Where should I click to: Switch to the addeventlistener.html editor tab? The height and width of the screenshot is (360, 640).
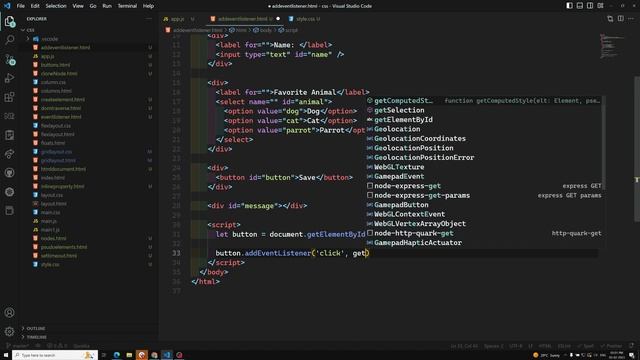pyautogui.click(x=245, y=19)
